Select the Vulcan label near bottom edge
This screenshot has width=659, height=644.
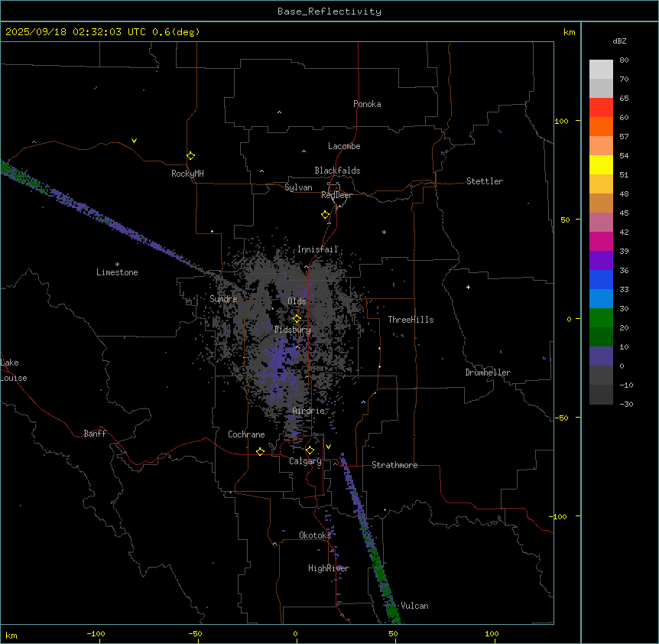[414, 606]
